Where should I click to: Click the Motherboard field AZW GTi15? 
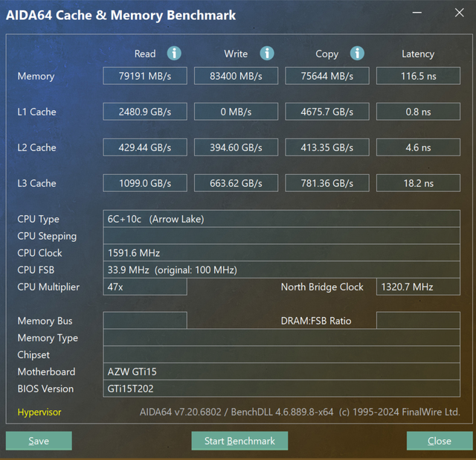(282, 371)
